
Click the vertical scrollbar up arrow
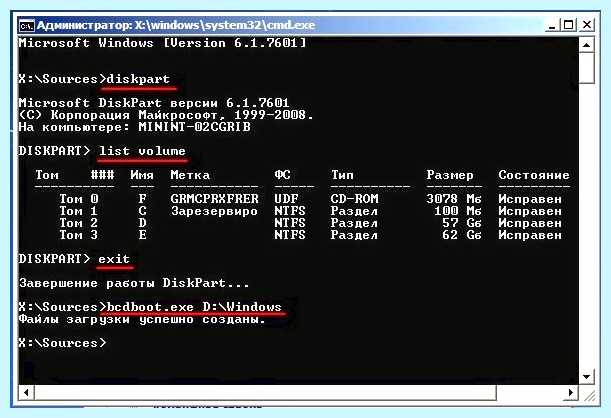(586, 45)
